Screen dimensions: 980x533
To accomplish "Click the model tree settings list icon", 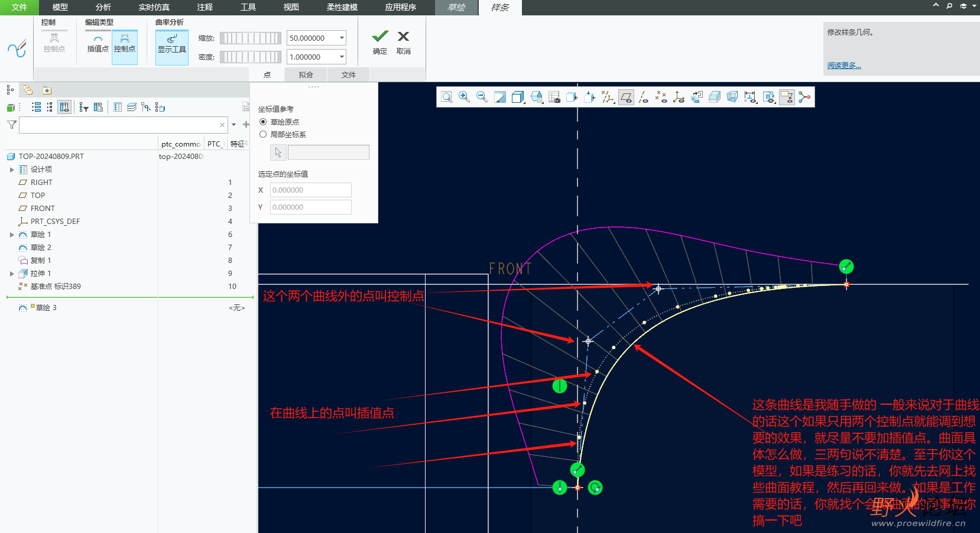I will [118, 107].
